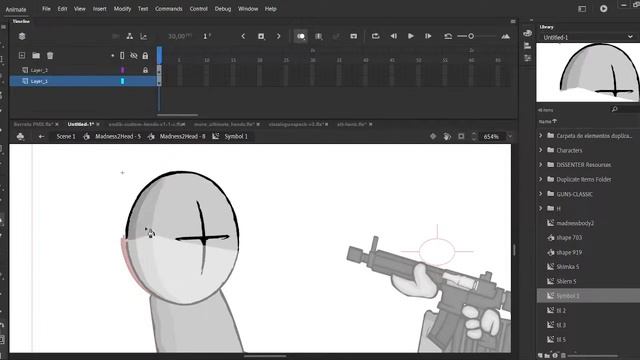Click the blue playhead at frame 1

160,55
